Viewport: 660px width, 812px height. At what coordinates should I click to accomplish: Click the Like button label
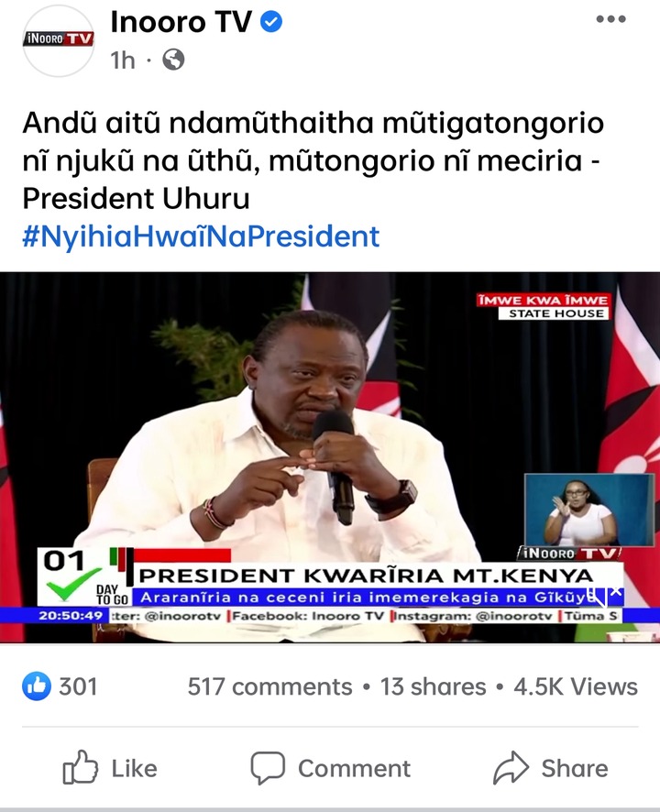click(x=134, y=769)
